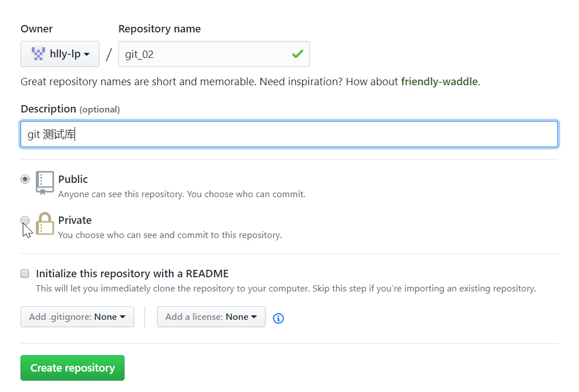This screenshot has height=392, width=579.
Task: Click the friendly-waddle name suggestion
Action: [x=439, y=82]
